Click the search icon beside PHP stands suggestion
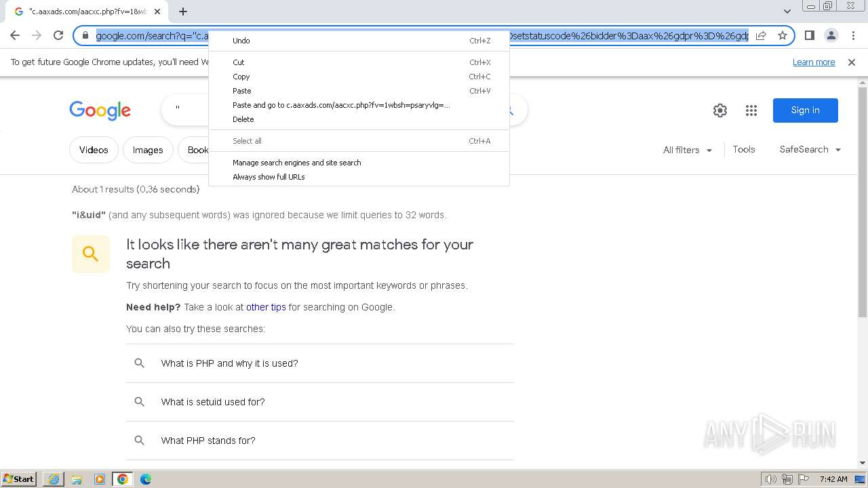The width and height of the screenshot is (868, 488). pyautogui.click(x=140, y=441)
